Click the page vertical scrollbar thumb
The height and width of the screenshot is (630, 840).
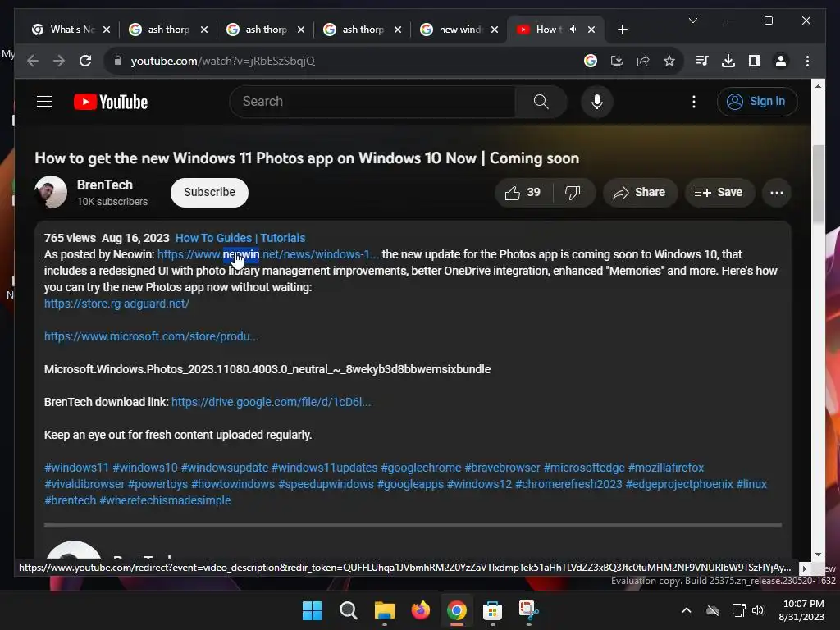click(818, 183)
